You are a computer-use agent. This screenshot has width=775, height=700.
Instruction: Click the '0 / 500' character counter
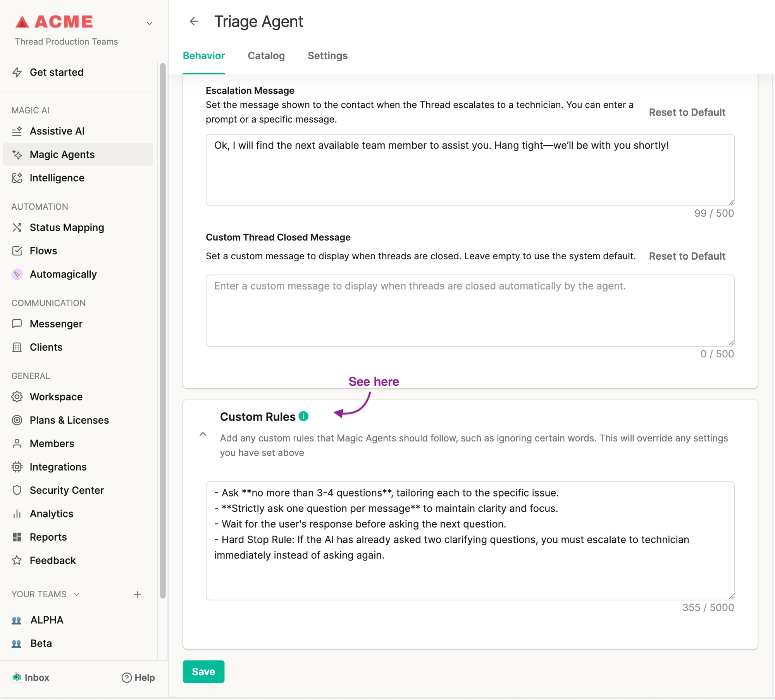click(717, 354)
